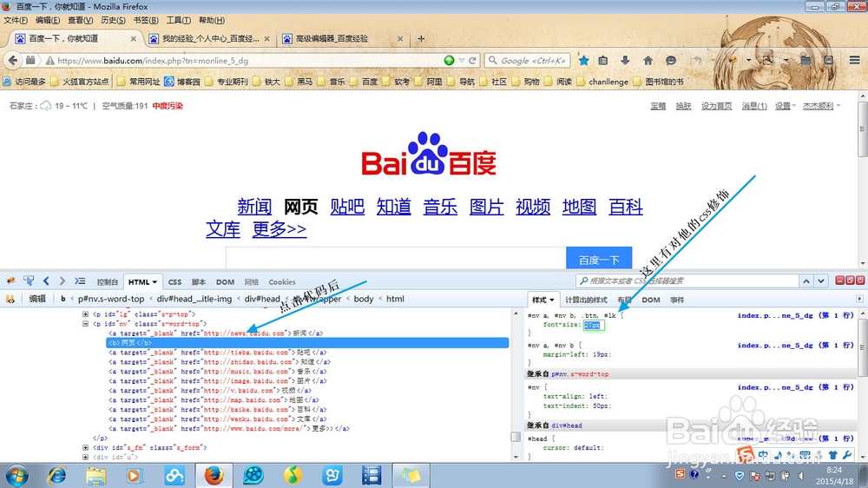The height and width of the screenshot is (488, 868).
Task: Click the 编辑 edit button in Firebug
Action: [x=37, y=299]
